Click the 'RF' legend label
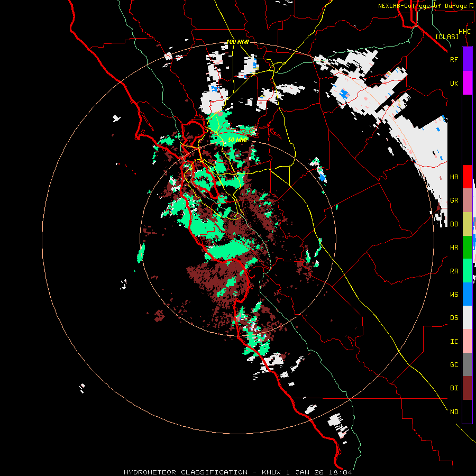Screen dimensions: 476x476 tap(454, 59)
